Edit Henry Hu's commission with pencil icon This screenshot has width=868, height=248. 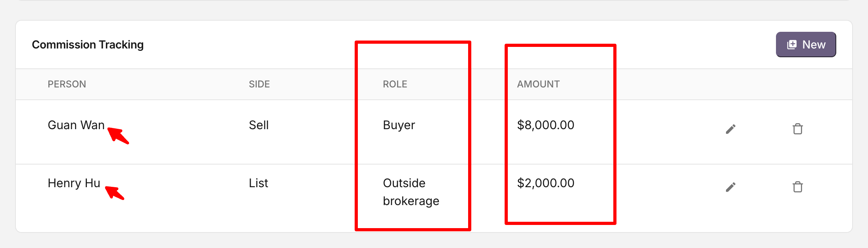coord(730,187)
